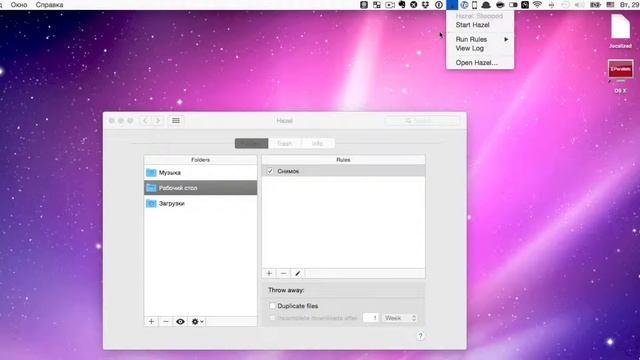
Task: Click the Folders column header
Action: pyautogui.click(x=200, y=160)
